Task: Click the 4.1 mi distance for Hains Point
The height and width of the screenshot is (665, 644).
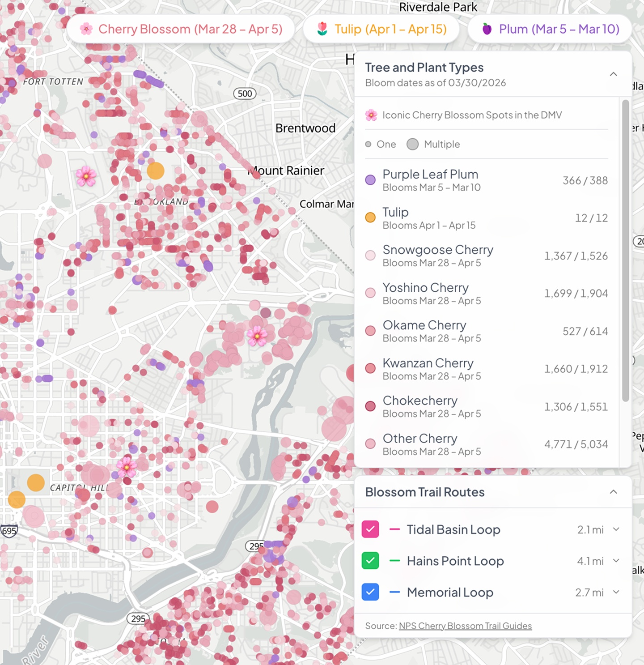Action: 590,561
